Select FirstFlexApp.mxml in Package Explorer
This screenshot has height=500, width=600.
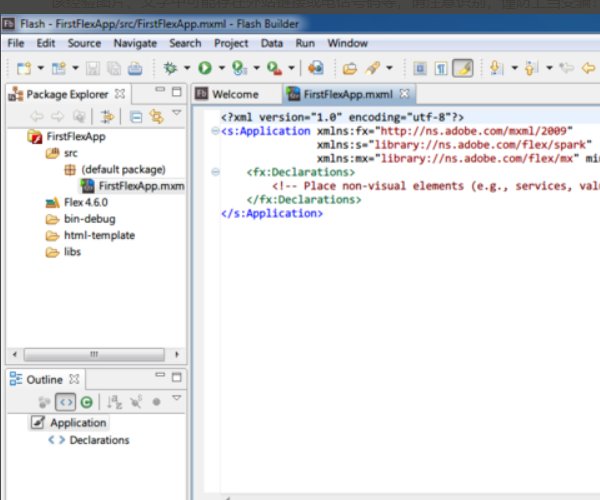click(140, 186)
